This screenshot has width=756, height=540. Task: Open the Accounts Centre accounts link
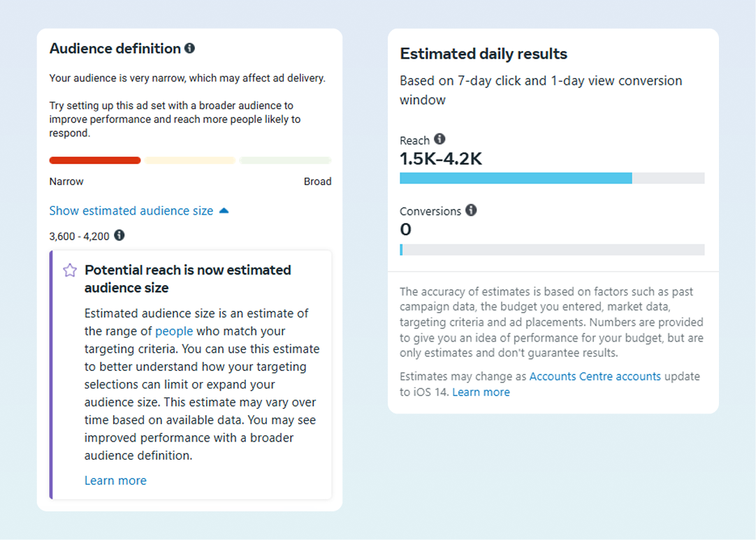(595, 377)
